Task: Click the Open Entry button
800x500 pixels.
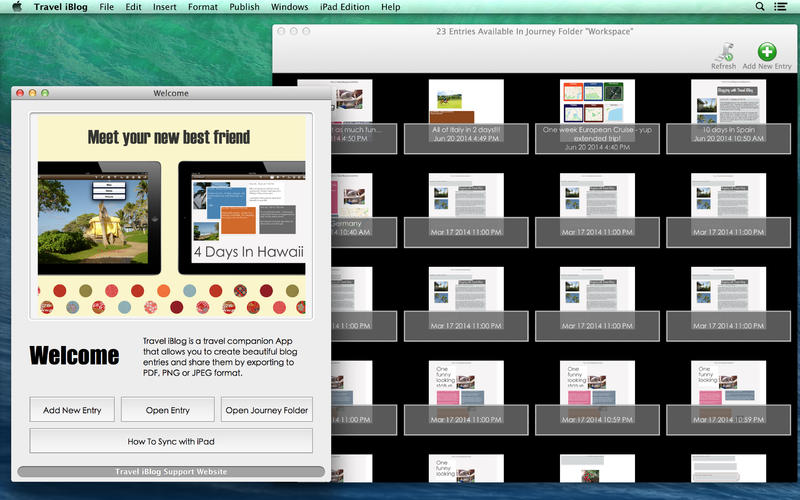Action: pyautogui.click(x=167, y=410)
